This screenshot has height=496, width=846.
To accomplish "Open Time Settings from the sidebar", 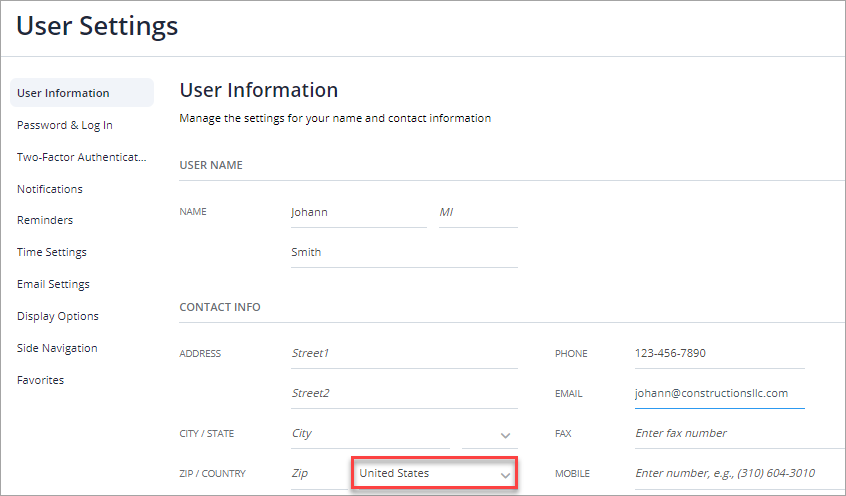I will tap(52, 252).
